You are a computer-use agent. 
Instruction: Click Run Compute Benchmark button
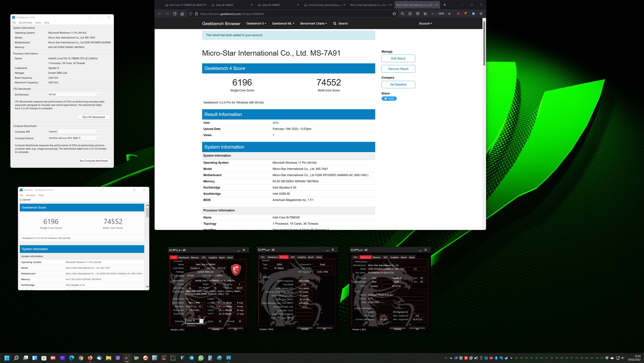coord(94,161)
